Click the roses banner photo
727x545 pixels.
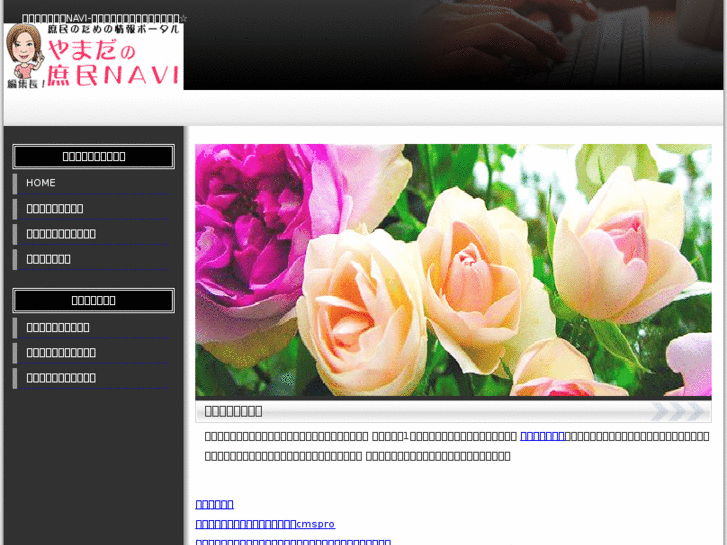click(453, 270)
